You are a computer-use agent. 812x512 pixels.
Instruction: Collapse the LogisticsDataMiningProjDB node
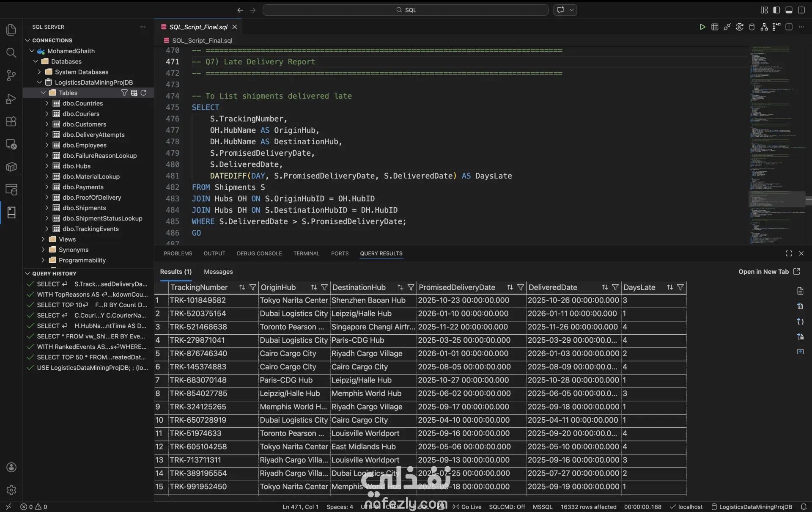[39, 82]
